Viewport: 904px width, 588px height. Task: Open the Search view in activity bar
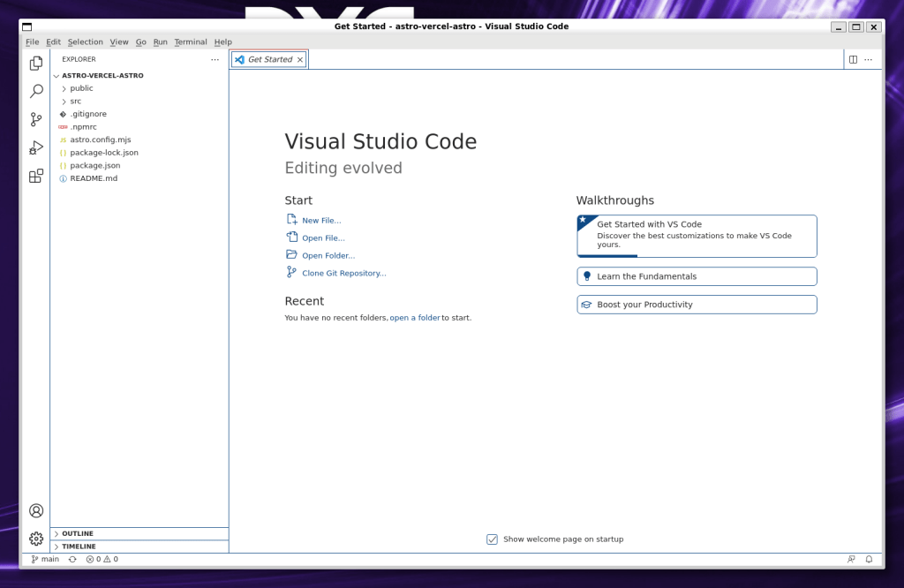36,91
